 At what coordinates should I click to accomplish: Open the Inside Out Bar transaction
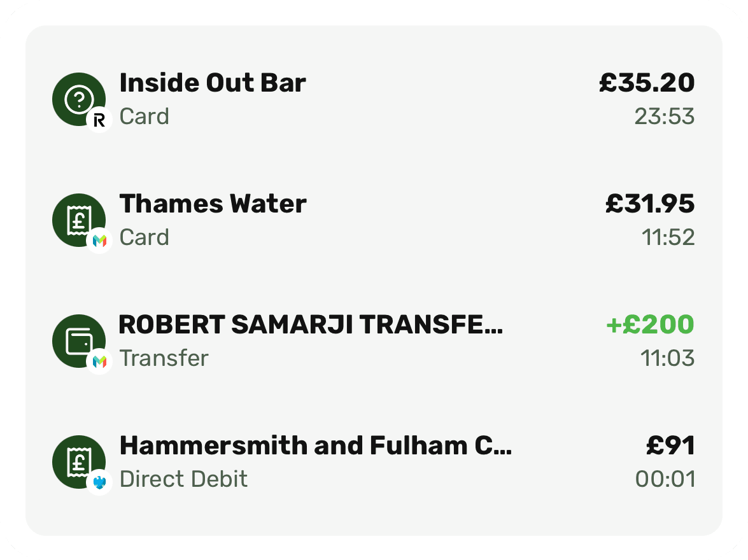click(213, 83)
